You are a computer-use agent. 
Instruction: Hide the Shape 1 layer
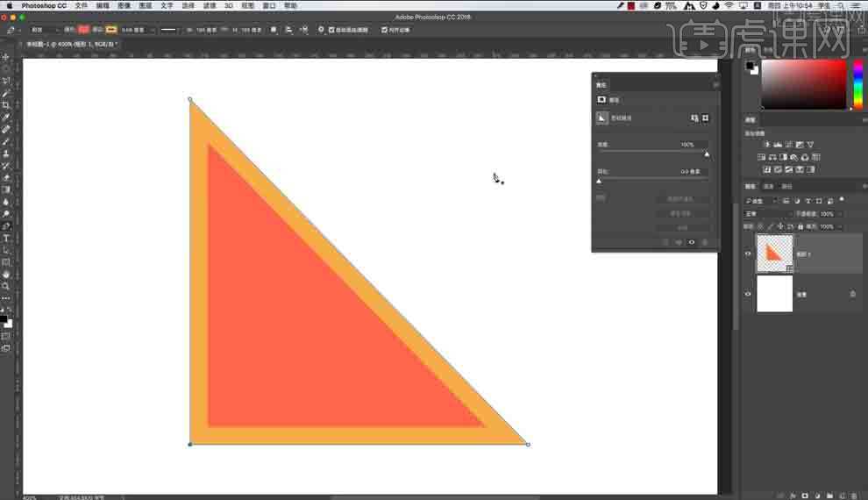coord(748,254)
